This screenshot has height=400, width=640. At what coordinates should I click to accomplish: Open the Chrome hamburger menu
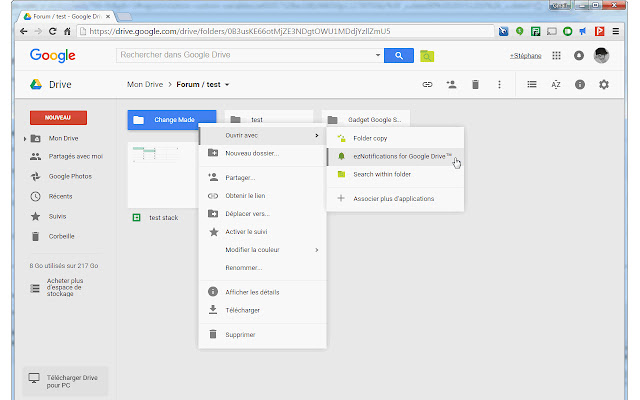point(616,31)
